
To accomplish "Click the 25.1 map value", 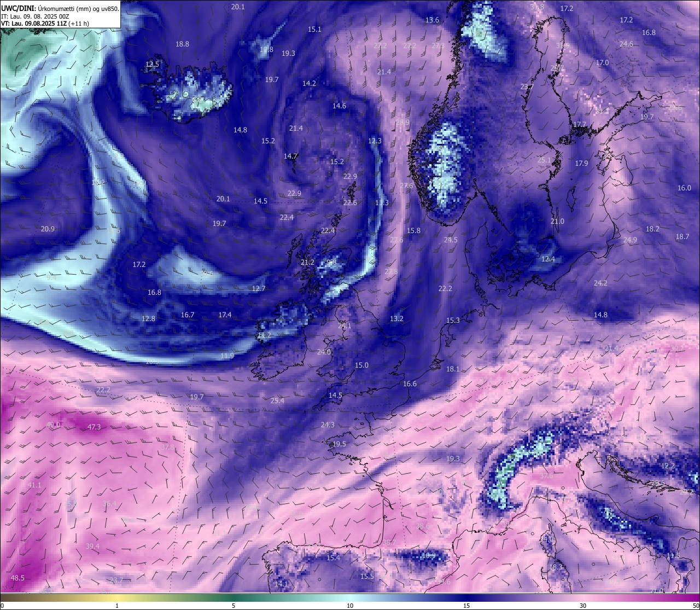I will point(544,160).
